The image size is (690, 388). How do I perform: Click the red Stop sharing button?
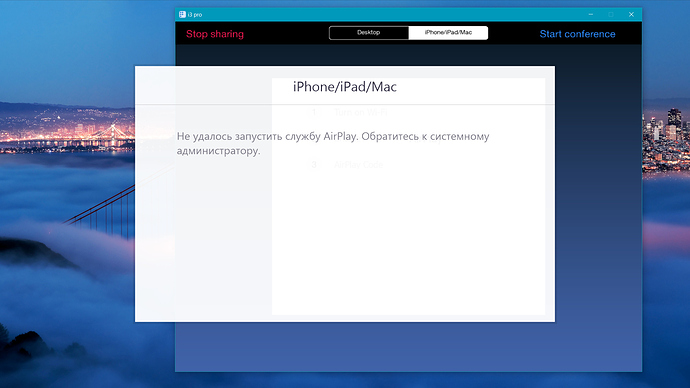pos(215,34)
